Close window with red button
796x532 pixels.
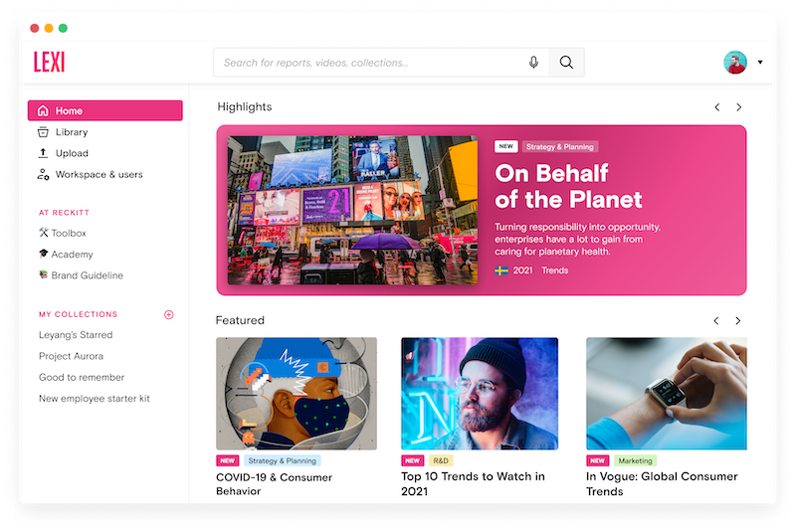pyautogui.click(x=35, y=28)
